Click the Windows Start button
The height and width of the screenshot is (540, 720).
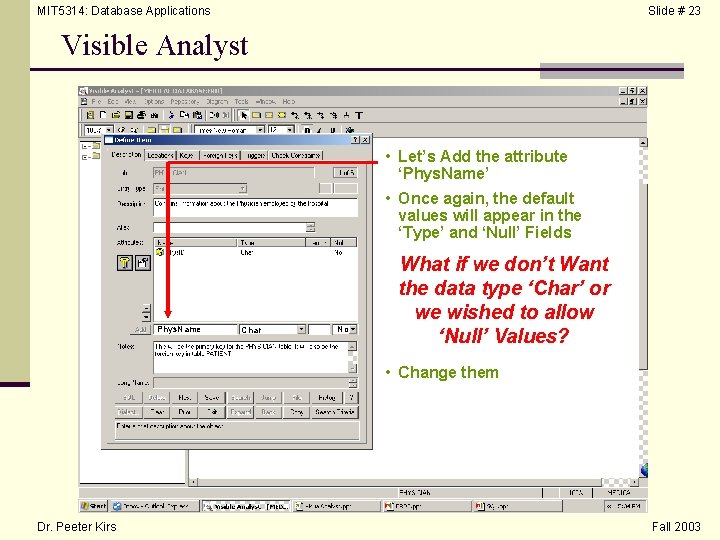pyautogui.click(x=94, y=506)
